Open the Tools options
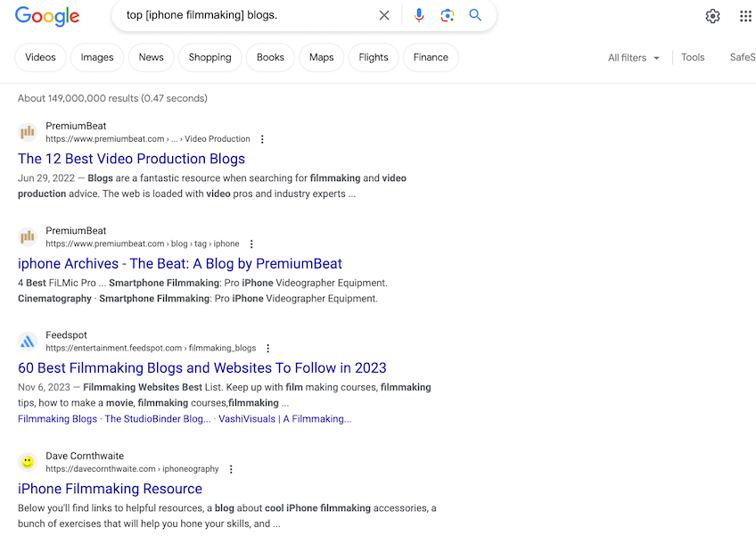The width and height of the screenshot is (756, 536). 693,57
